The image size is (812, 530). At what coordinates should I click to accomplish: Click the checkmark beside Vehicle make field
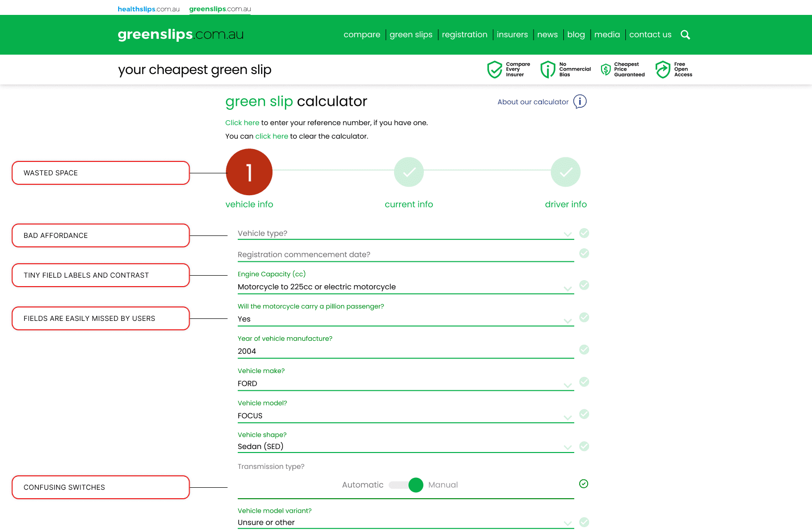point(584,382)
